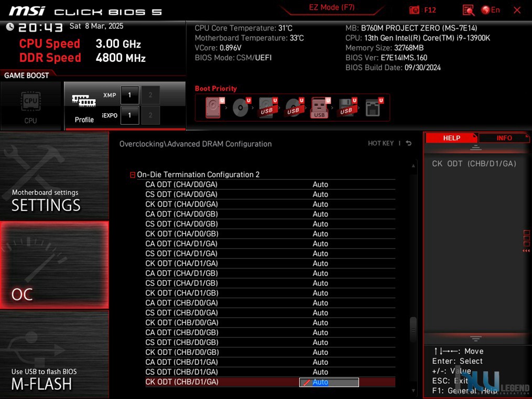Switch to the HELP tab
The width and height of the screenshot is (532, 399).
pos(451,138)
